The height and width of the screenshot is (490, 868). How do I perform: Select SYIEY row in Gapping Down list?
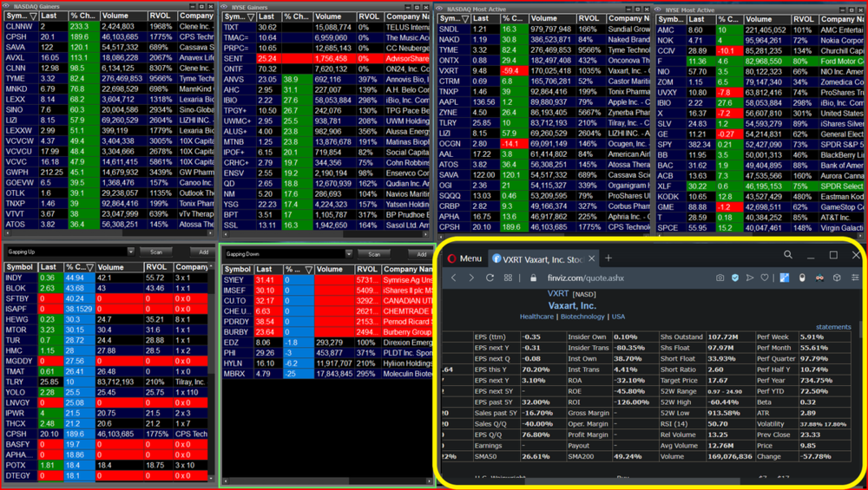click(x=326, y=280)
